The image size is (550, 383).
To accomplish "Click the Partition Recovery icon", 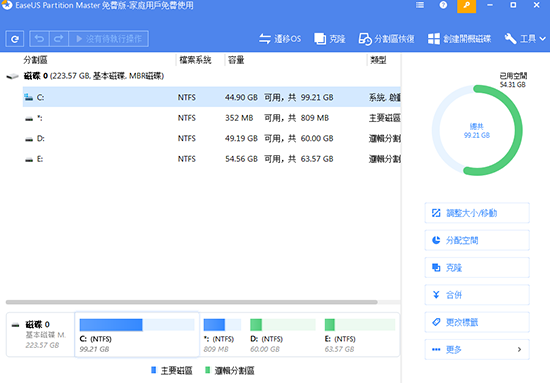I will [x=365, y=39].
